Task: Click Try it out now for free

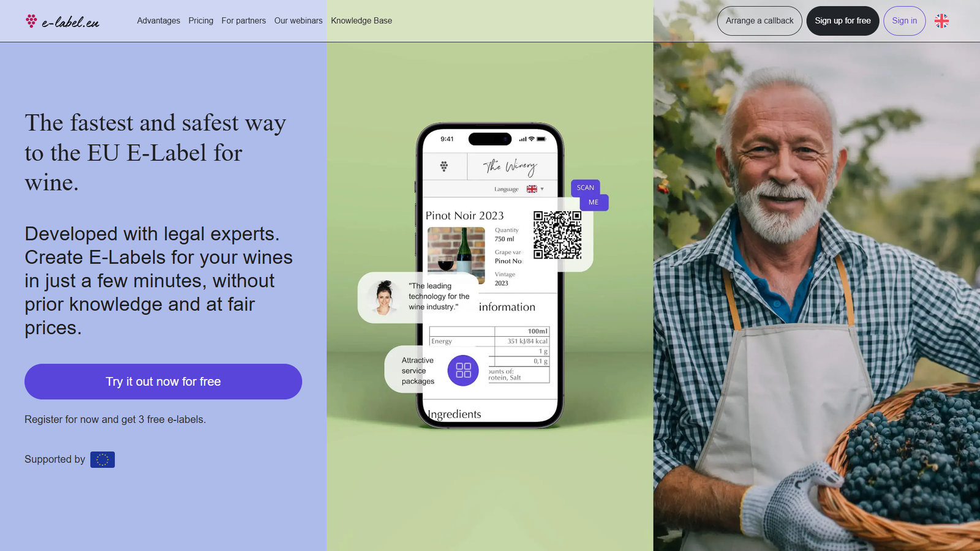Action: 163,381
